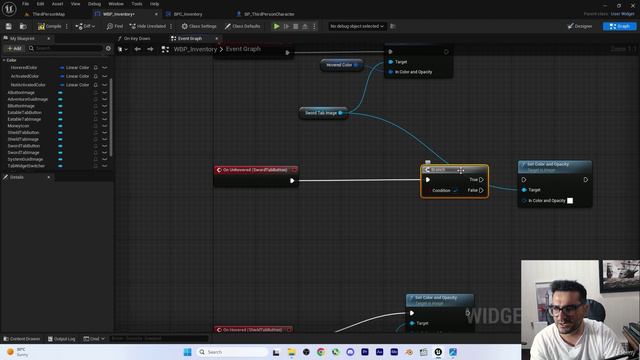The image size is (640, 360).
Task: Toggle MoneyIcon variable visibility eye
Action: click(x=104, y=126)
